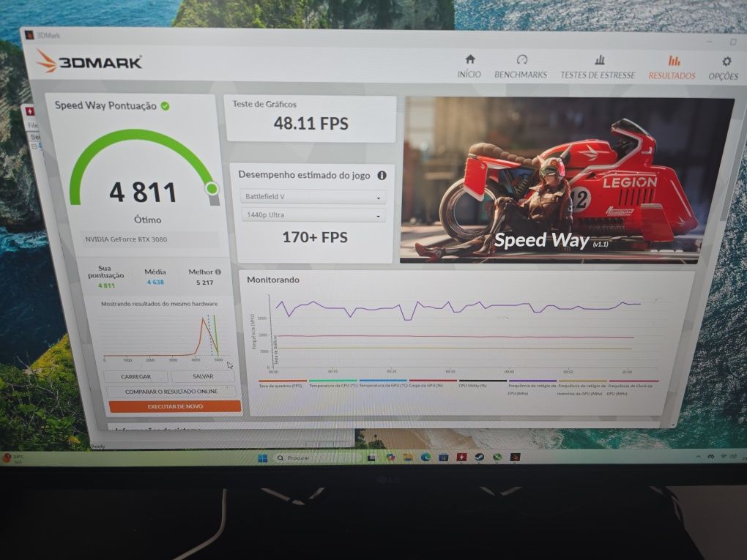This screenshot has height=560, width=747.
Task: Open File Explorer from the taskbar
Action: click(x=408, y=458)
